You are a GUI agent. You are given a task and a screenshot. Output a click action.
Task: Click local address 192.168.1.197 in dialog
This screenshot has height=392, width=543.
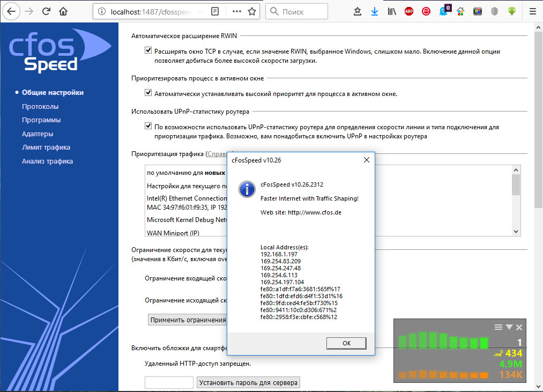click(x=279, y=254)
